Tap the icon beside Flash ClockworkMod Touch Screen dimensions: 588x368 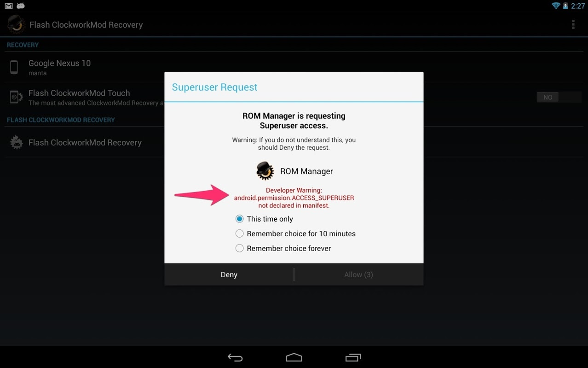tap(16, 97)
